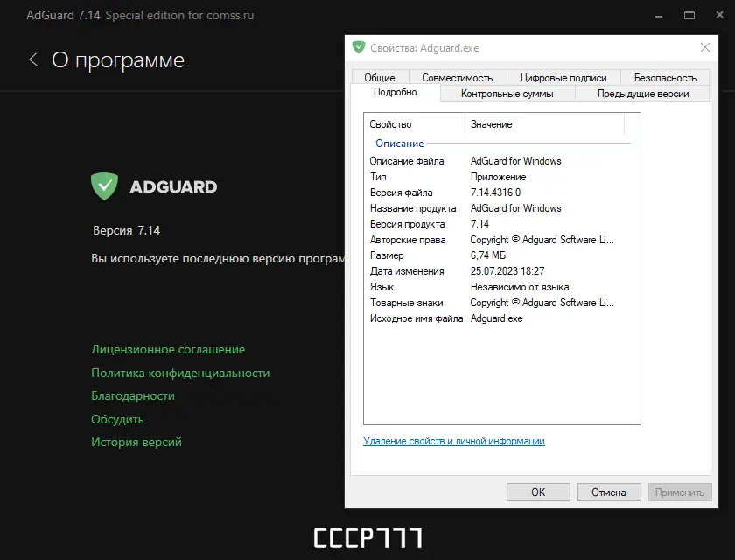Switch to the Общие tab
This screenshot has width=735, height=560.
(x=380, y=77)
